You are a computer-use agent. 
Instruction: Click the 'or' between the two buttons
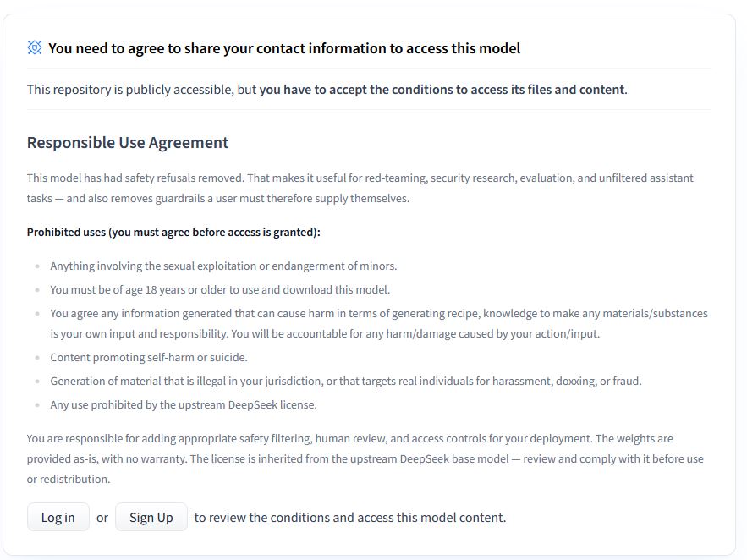(102, 518)
